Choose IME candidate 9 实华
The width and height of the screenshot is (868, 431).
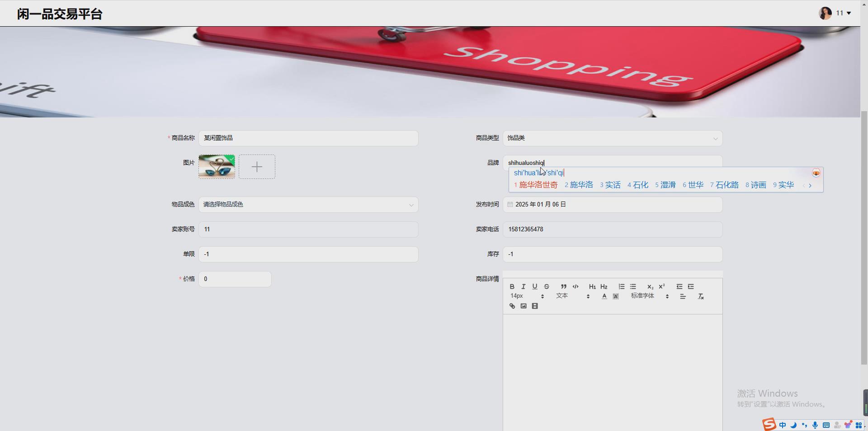point(783,185)
